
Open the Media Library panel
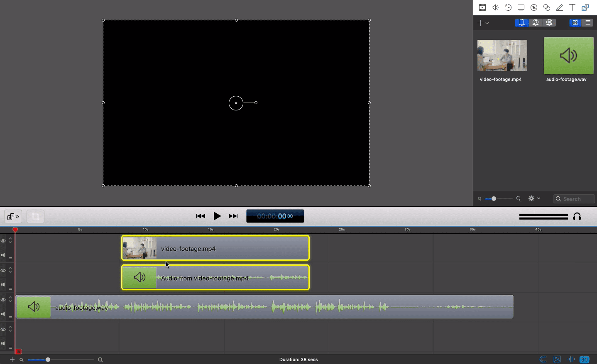[x=585, y=7]
